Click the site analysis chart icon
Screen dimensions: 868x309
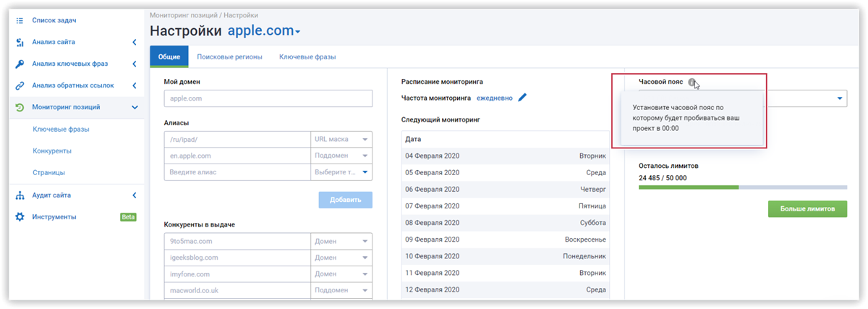point(20,42)
